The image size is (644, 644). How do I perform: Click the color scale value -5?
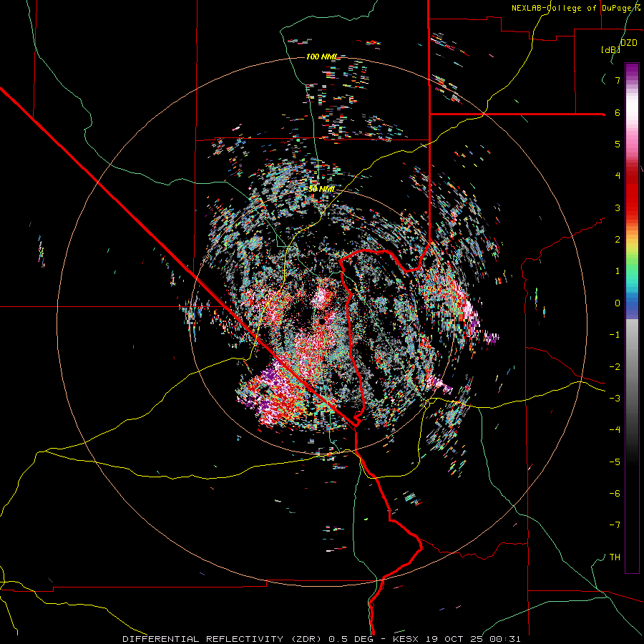point(615,462)
